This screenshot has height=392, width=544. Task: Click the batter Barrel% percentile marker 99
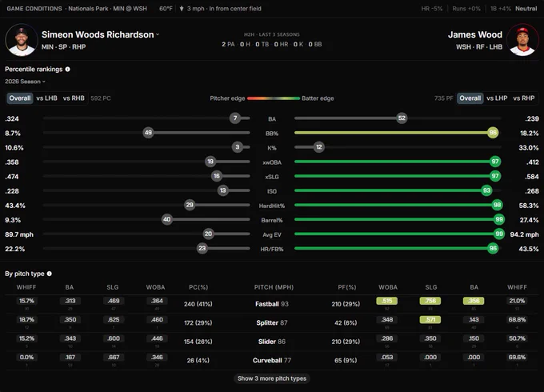click(x=499, y=219)
